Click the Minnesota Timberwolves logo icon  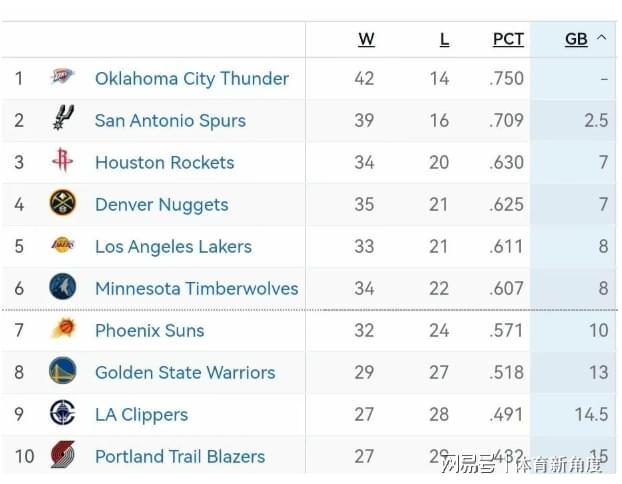pos(63,288)
